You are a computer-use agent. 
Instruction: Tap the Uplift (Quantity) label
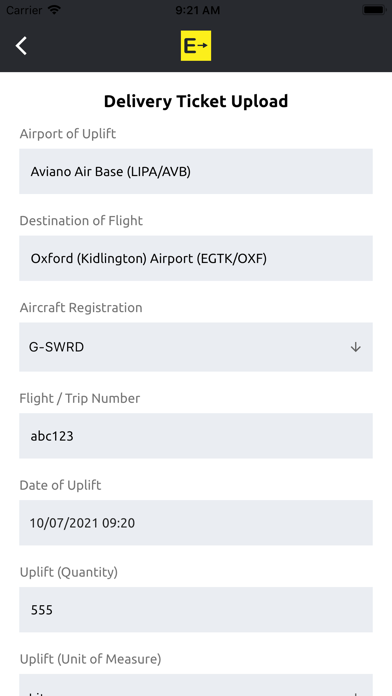(69, 572)
